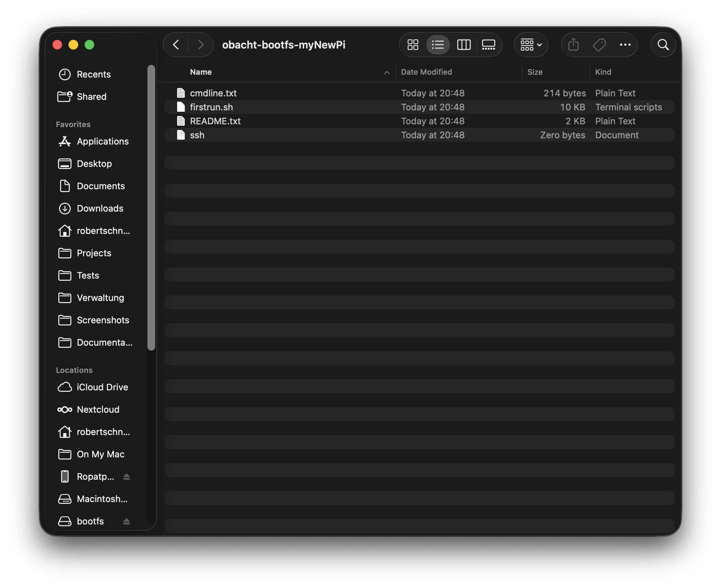Click the Tags toolbar icon
Viewport: 721px width, 588px height.
[599, 45]
